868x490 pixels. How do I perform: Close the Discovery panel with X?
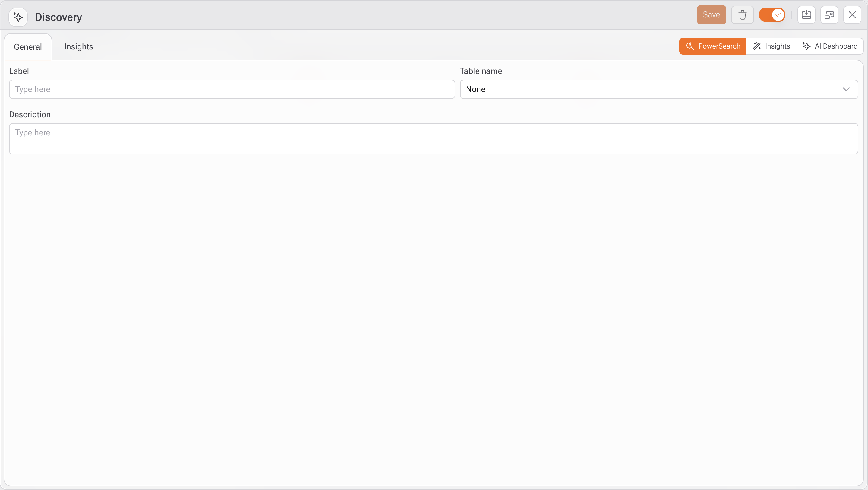[852, 15]
